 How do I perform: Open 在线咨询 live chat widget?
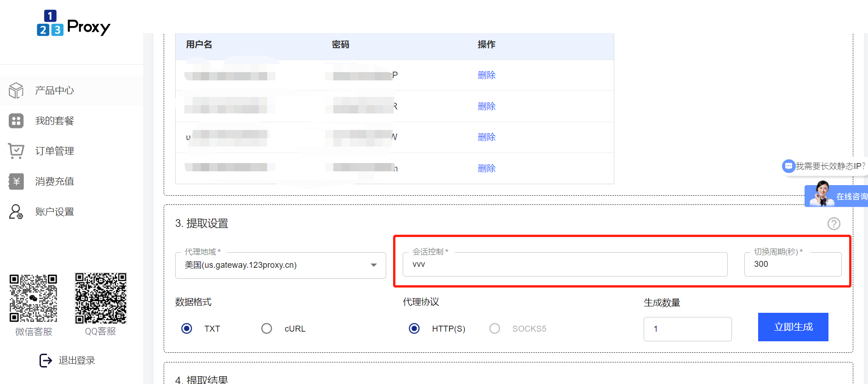tap(837, 196)
